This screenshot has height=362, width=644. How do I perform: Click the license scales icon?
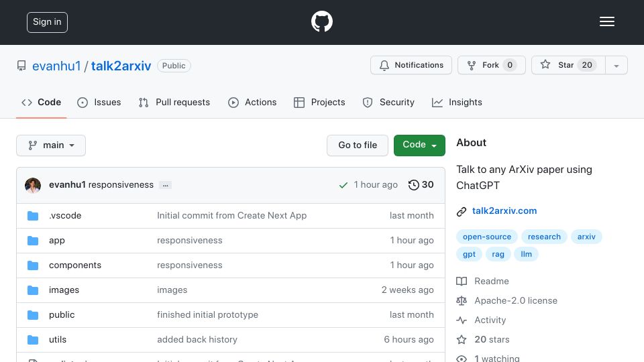point(462,301)
